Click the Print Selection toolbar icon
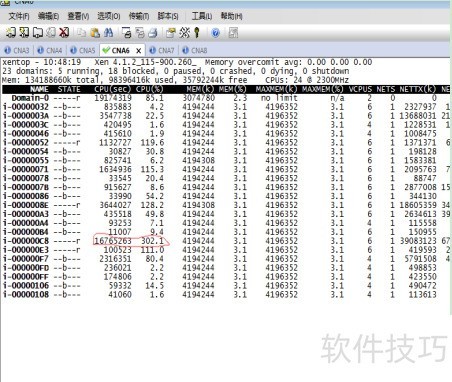This screenshot has height=382, width=452. 139,33
